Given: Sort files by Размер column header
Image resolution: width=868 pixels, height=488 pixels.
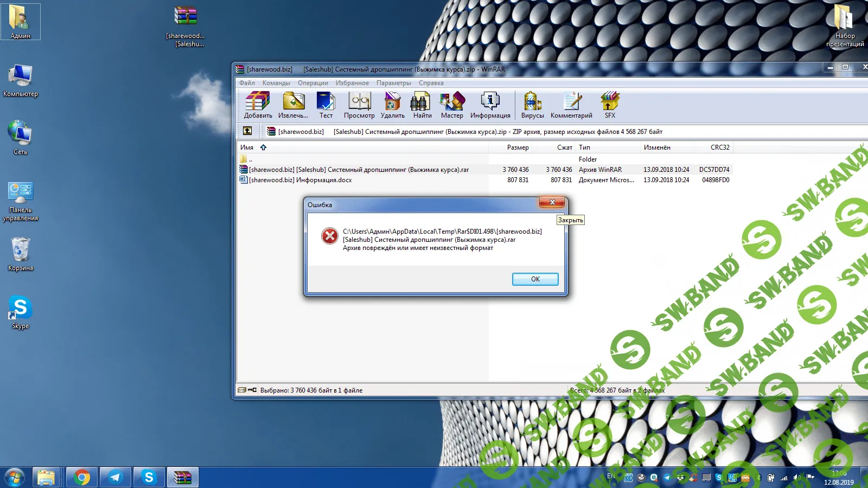Looking at the screenshot, I should tap(518, 147).
